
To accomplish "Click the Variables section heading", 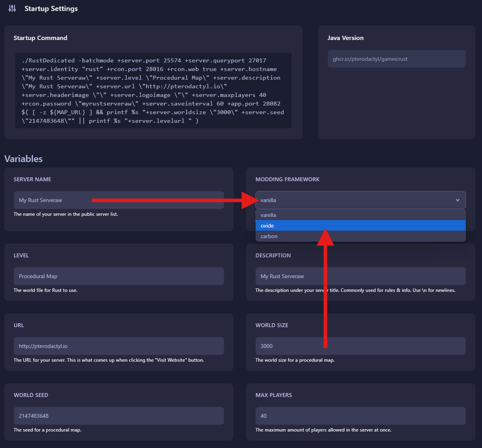I will coord(23,158).
